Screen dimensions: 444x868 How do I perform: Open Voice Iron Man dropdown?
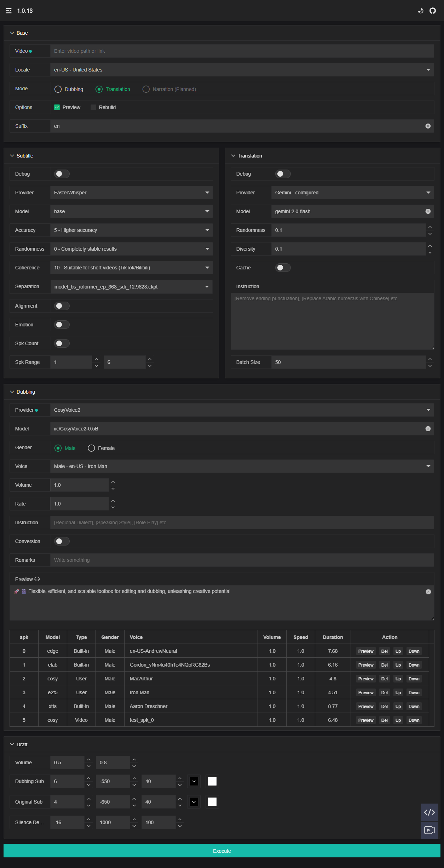pos(242,466)
